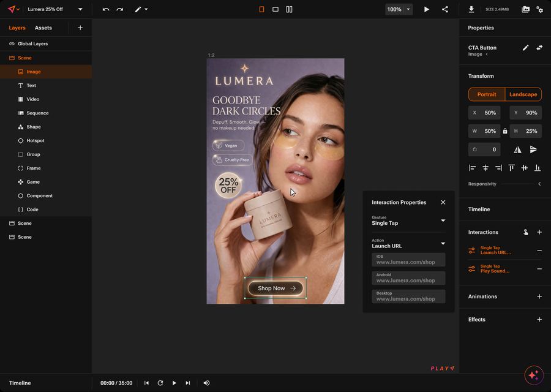Open project settings gears icon
551x392 pixels.
point(540,9)
